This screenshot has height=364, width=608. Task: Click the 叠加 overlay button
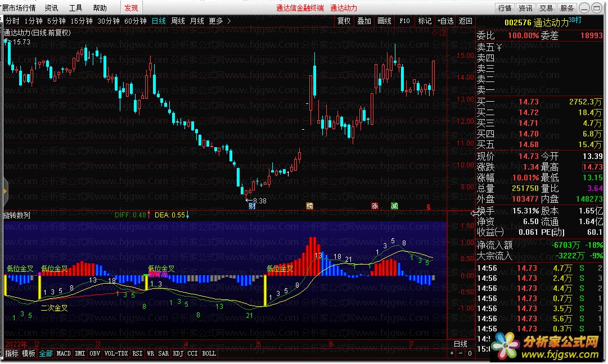[364, 21]
